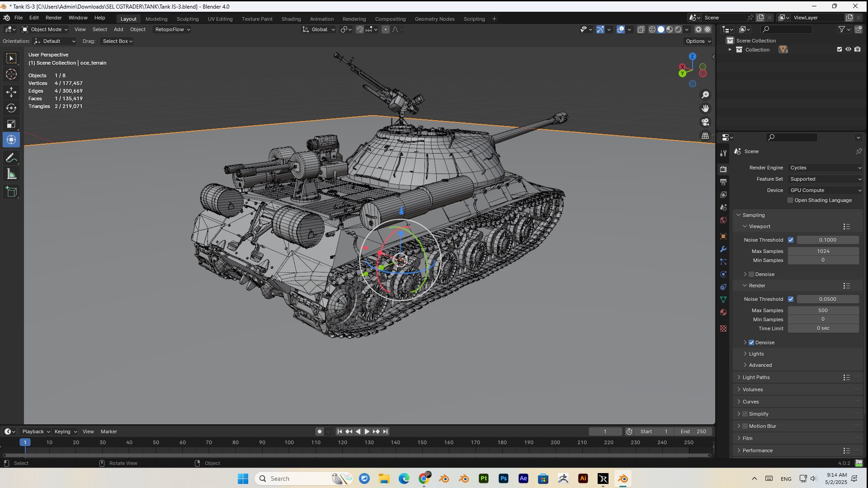Uncheck the render Denoise checkbox

[x=751, y=343]
